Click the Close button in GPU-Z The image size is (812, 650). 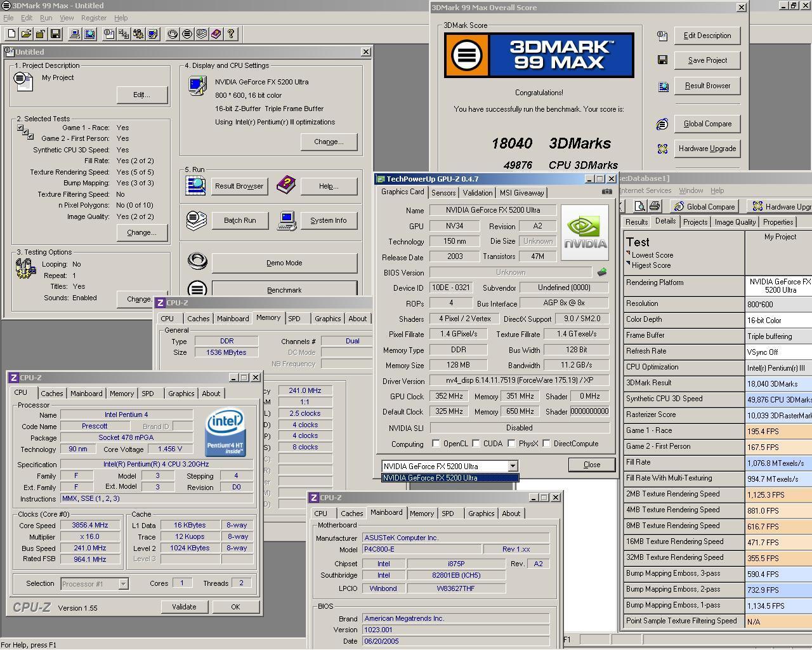pos(592,465)
